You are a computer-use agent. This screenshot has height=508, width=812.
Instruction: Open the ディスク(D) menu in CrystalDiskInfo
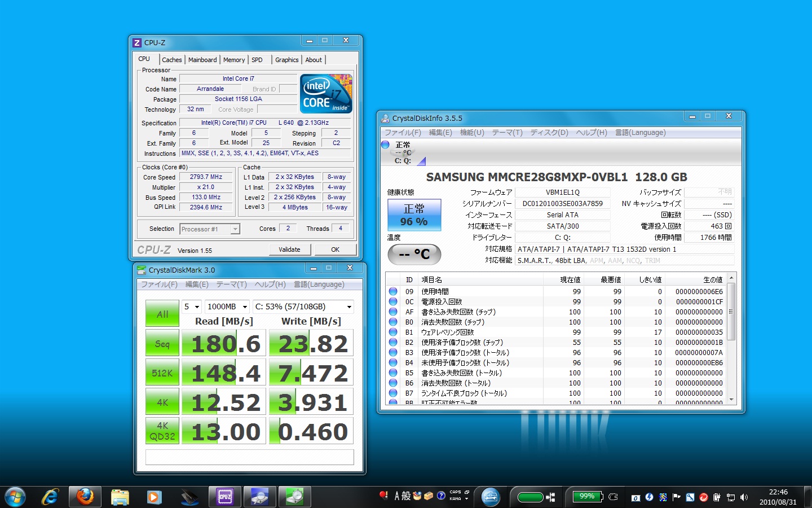(x=549, y=133)
